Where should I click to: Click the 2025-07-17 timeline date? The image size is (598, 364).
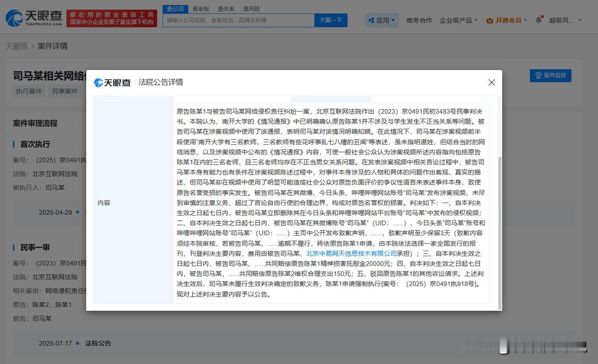(x=56, y=343)
